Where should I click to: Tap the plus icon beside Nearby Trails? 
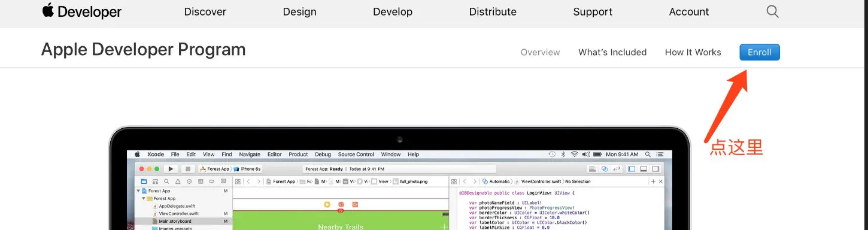click(444, 226)
